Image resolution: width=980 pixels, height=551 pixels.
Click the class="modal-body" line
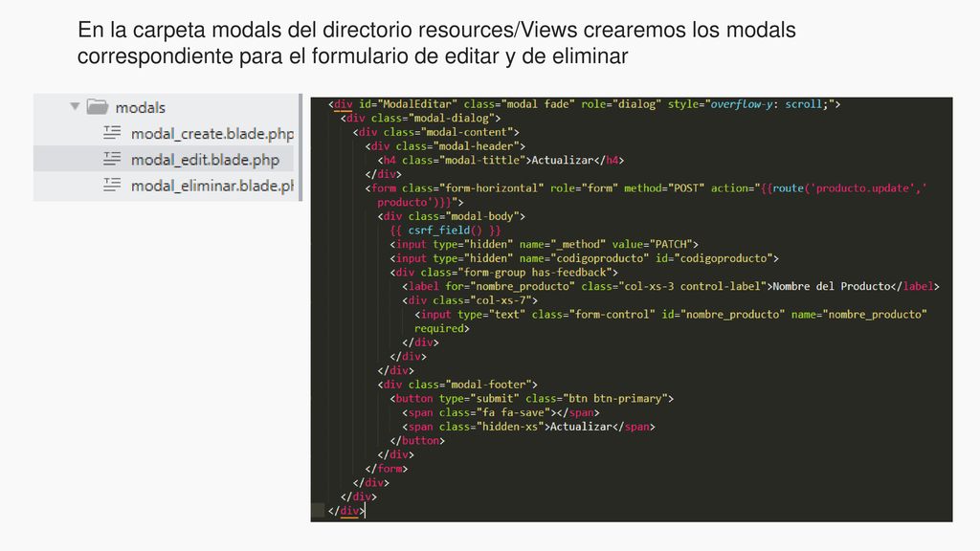pos(452,216)
